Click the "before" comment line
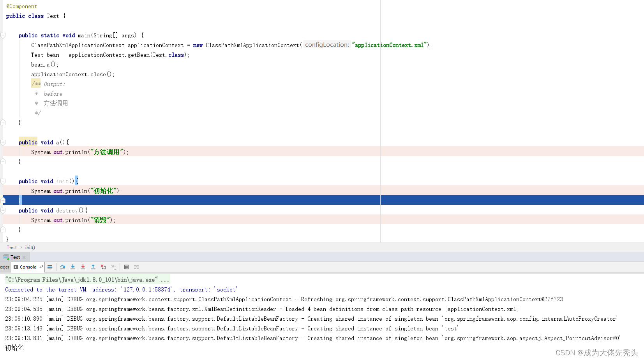Screen dimensions: 644x360 (48, 94)
